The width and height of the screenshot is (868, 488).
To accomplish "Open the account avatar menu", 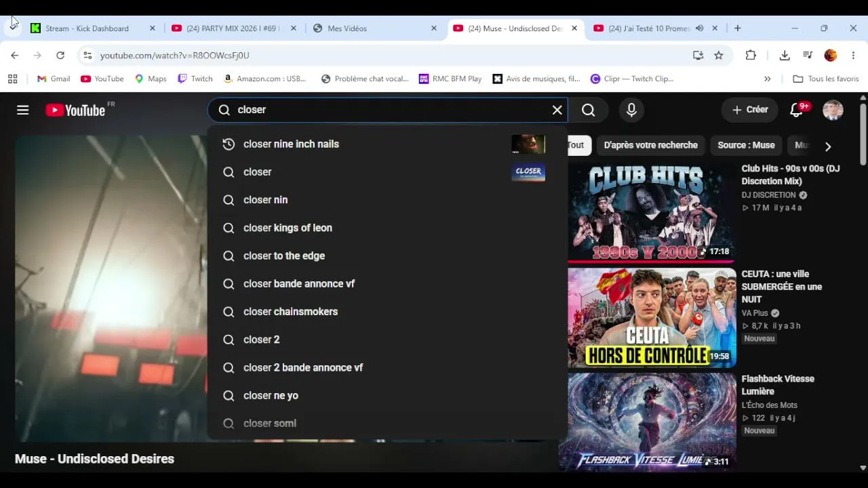I will tap(833, 110).
